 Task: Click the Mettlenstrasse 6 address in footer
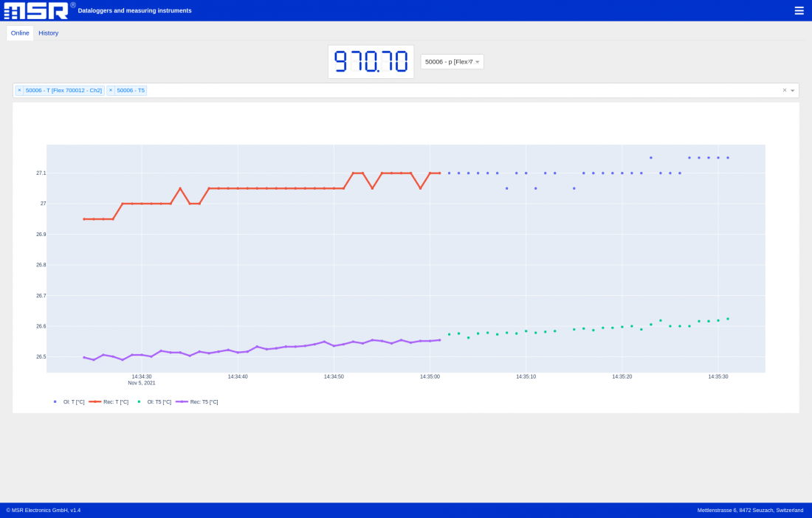[x=750, y=510]
